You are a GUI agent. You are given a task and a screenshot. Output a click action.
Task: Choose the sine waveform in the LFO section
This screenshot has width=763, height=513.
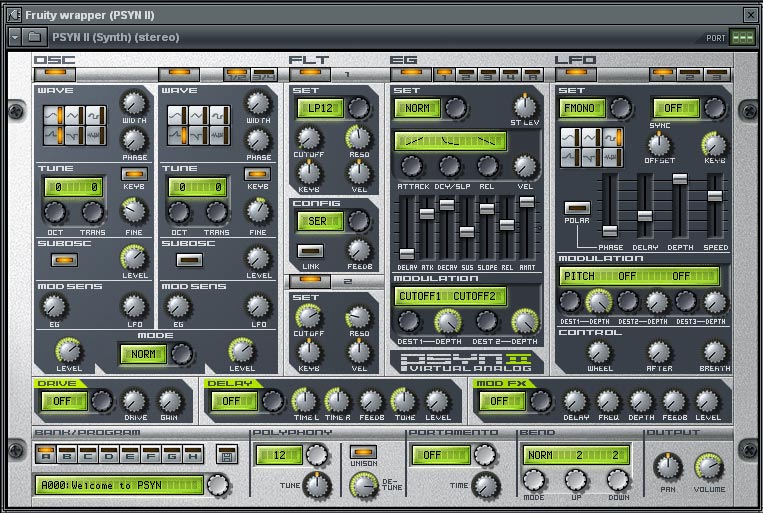[570, 138]
